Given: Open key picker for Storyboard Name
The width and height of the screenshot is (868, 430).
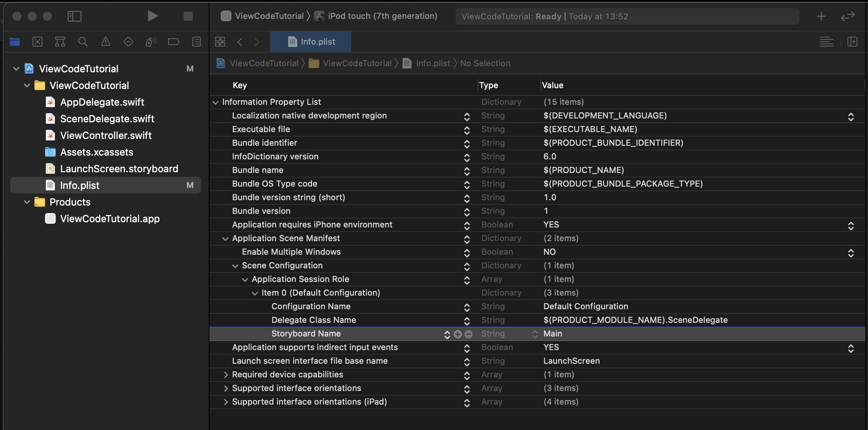Looking at the screenshot, I should (x=447, y=335).
